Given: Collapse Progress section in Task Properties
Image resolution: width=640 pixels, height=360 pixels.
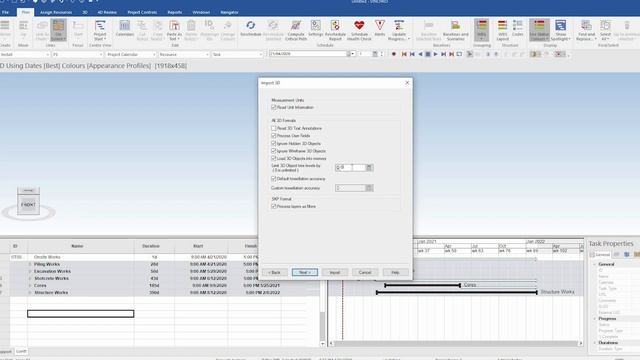Looking at the screenshot, I should [x=595, y=319].
